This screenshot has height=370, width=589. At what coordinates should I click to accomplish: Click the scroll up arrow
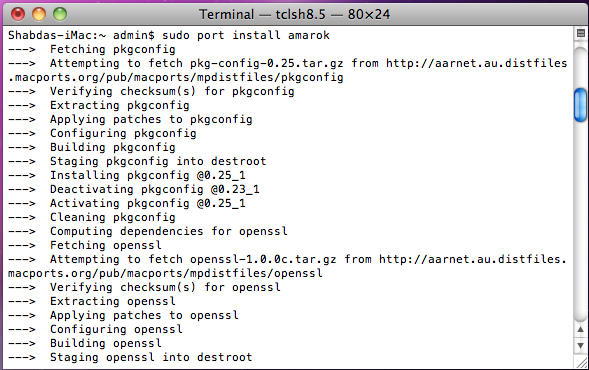coord(580,330)
